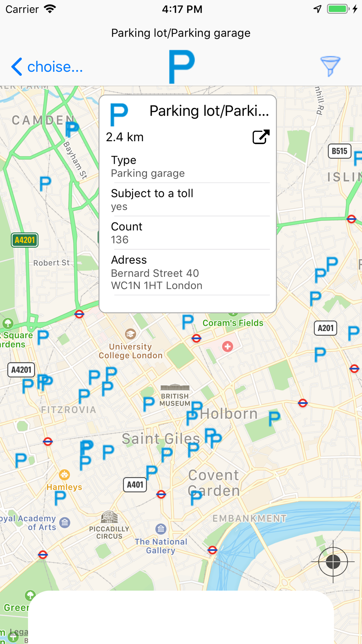Tap parking marker left of Bayham St
Image resolution: width=362 pixels, height=644 pixels.
[x=45, y=184]
